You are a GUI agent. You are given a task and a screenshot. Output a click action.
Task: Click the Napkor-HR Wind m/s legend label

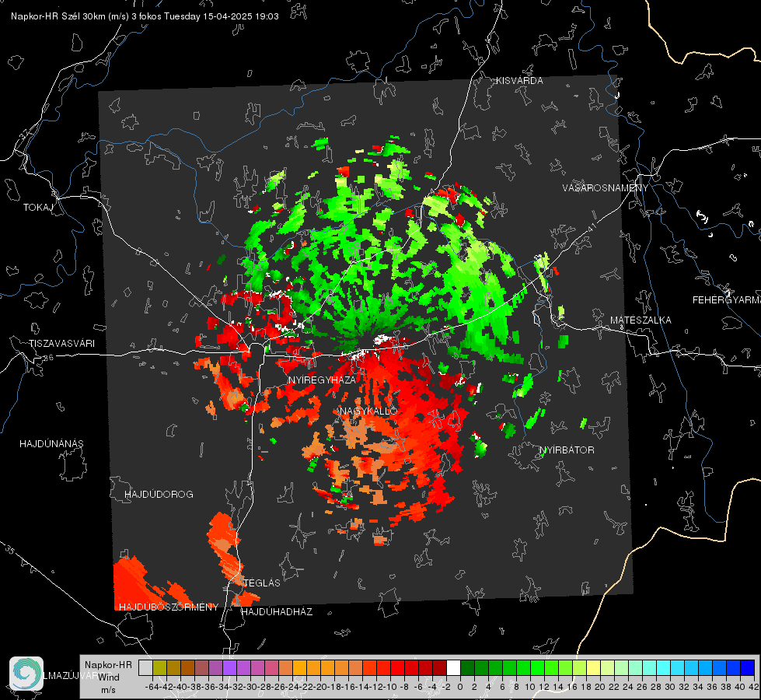108,677
